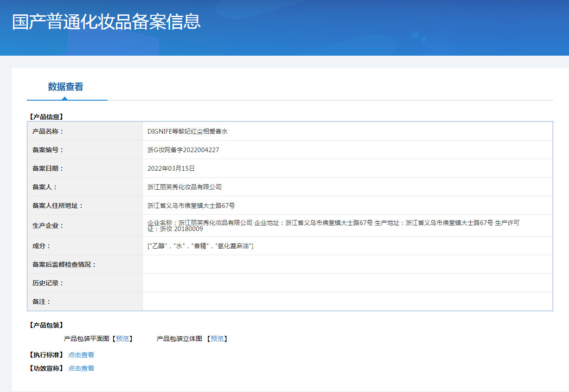Click the 备案人 value 浙江丽芙秀化妆品有限公司
The width and height of the screenshot is (569, 392).
[185, 187]
